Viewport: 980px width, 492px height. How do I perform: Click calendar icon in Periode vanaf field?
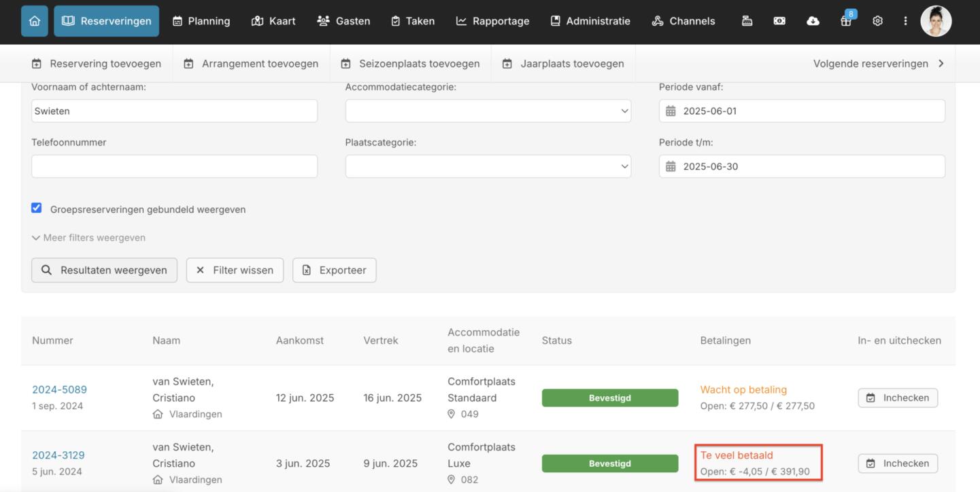[x=671, y=111]
